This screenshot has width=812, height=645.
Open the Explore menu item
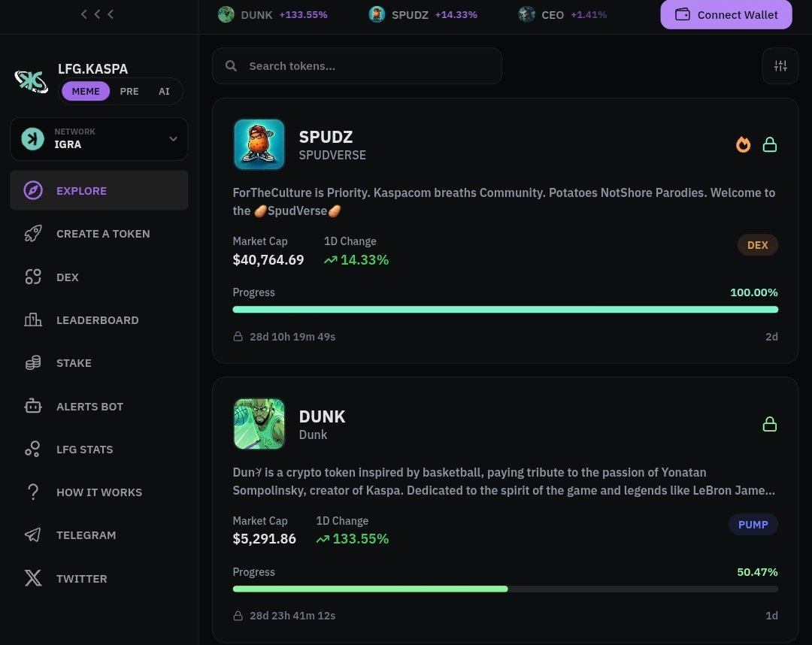99,190
